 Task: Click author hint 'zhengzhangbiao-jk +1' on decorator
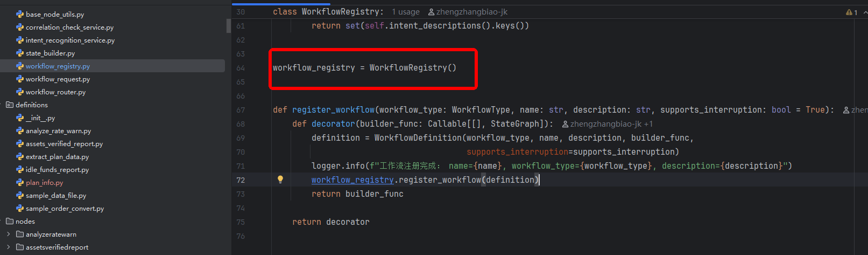point(608,124)
